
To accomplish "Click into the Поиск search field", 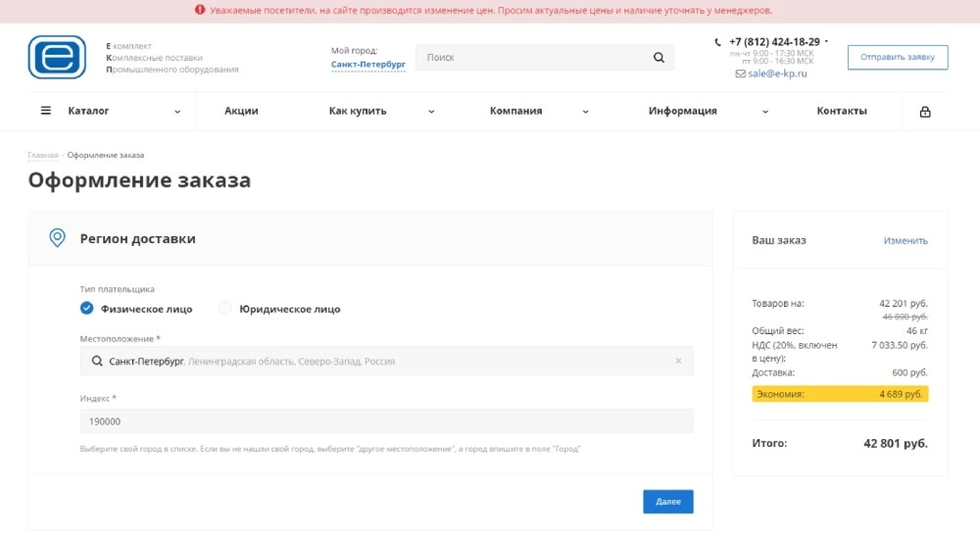I will pyautogui.click(x=544, y=58).
